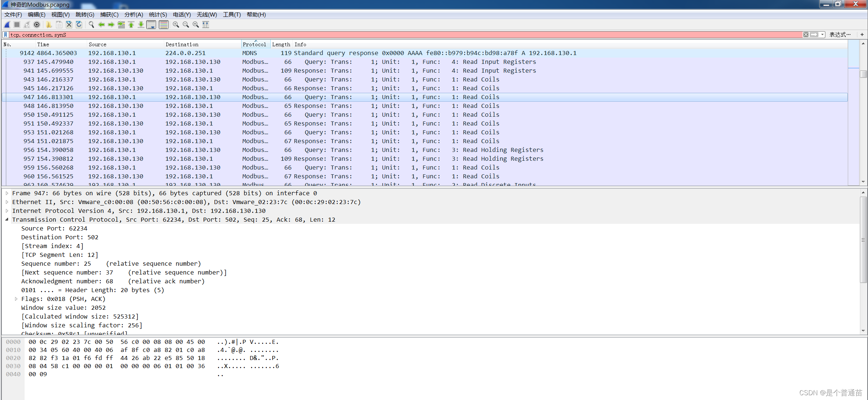Jump to first packet icon
The image size is (868, 400).
pos(131,25)
